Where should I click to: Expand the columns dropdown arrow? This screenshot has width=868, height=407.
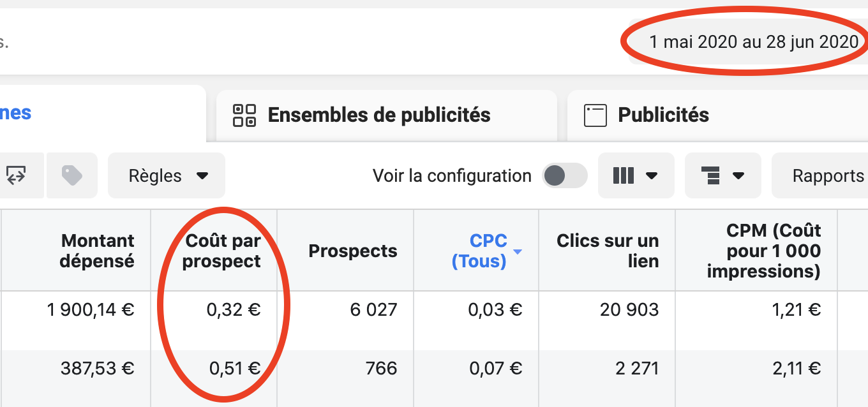pyautogui.click(x=652, y=175)
